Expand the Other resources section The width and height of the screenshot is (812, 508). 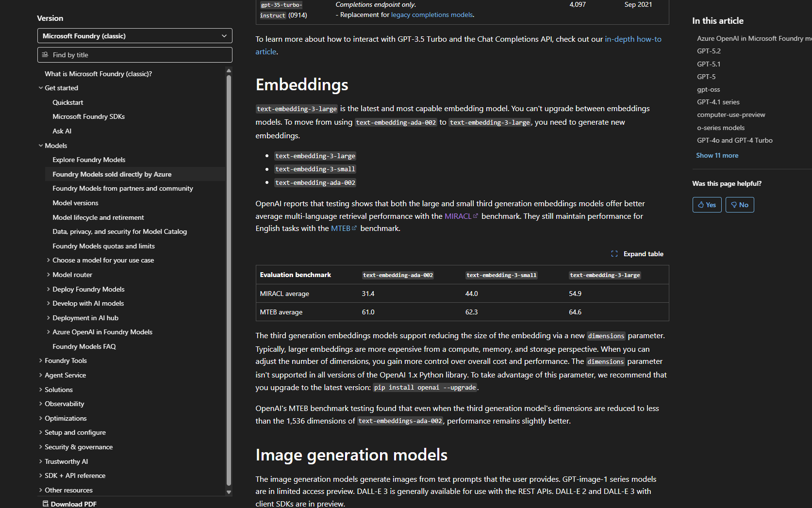coord(41,490)
